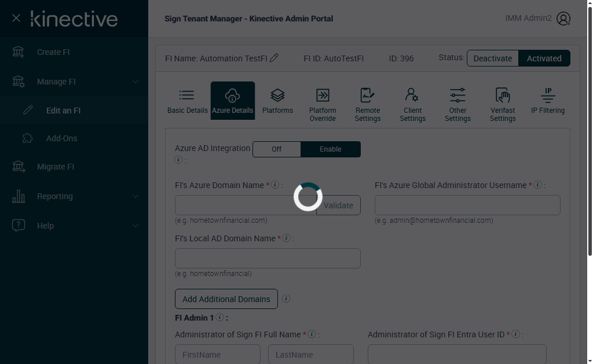Switch to the IP Filtering tab
Viewport: 593px width, 364px height.
tap(548, 101)
